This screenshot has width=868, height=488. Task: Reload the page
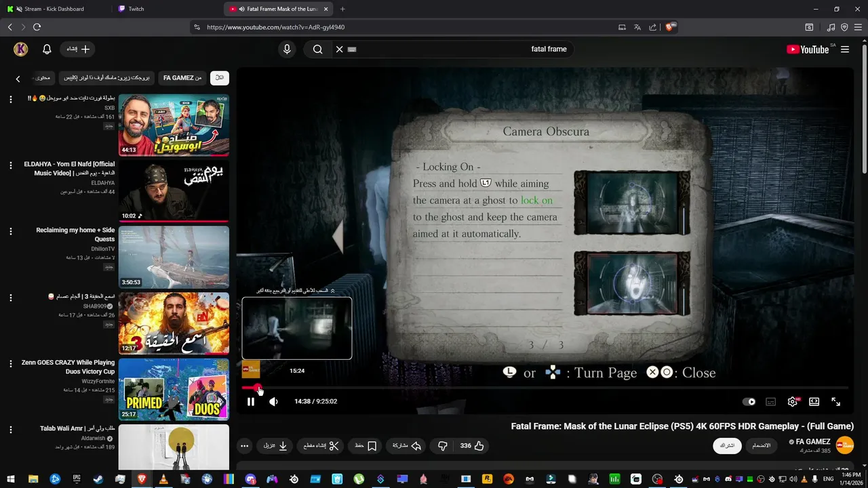(x=37, y=27)
